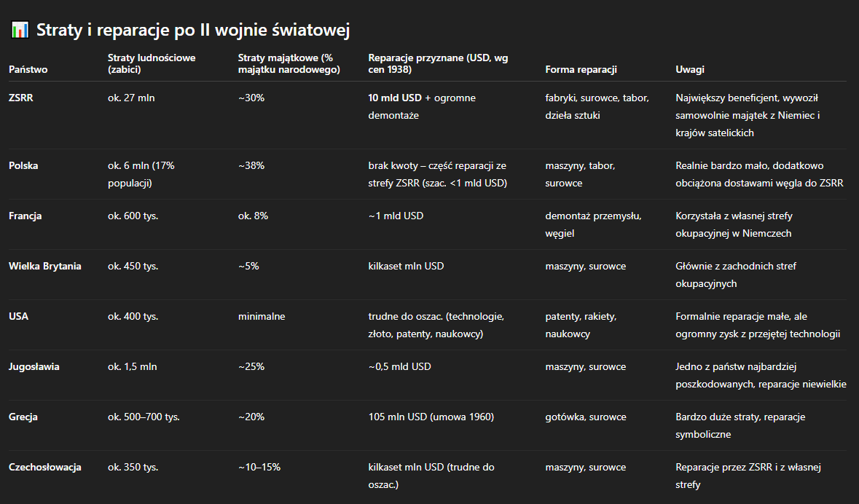Click the 'Grecja' row label
Image resolution: width=859 pixels, height=504 pixels.
click(23, 417)
